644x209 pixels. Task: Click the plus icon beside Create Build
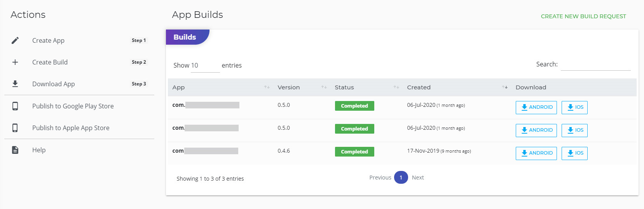[15, 62]
